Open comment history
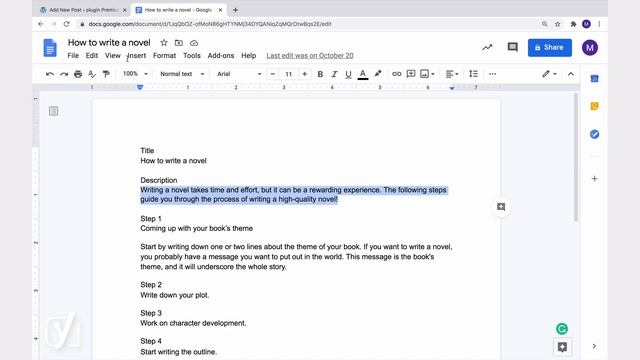 pos(513,47)
